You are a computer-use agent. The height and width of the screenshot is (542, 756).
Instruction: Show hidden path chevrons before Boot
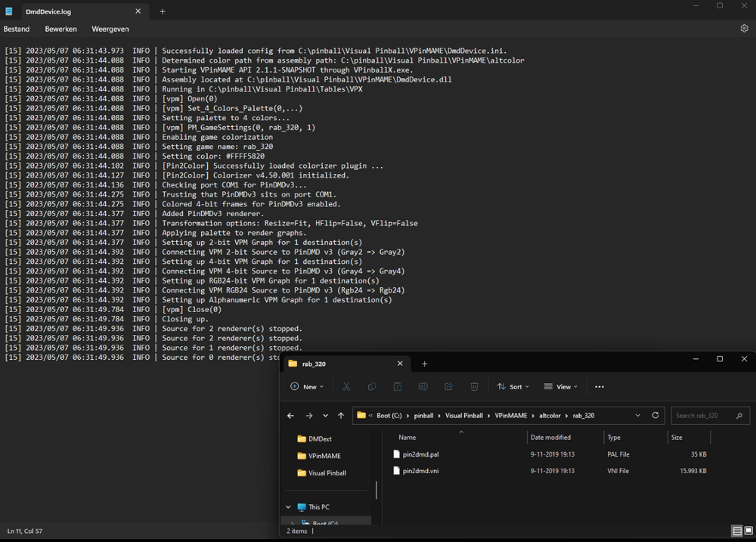370,416
